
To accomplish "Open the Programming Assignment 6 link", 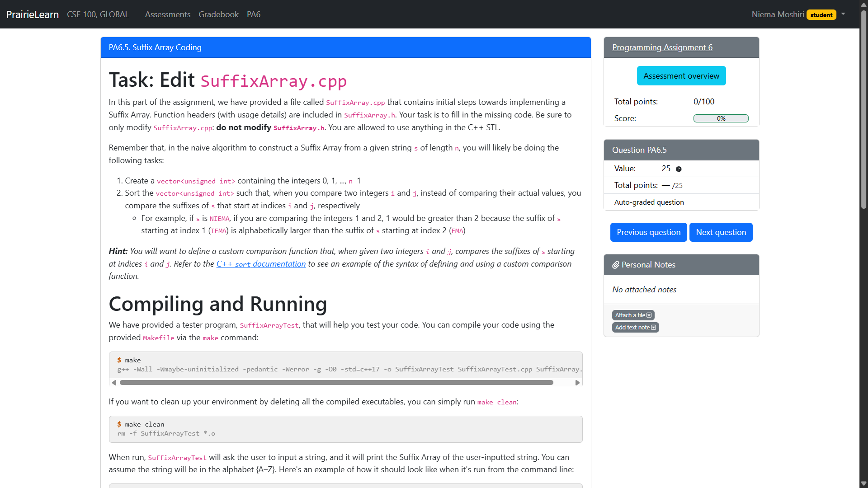I will (662, 47).
